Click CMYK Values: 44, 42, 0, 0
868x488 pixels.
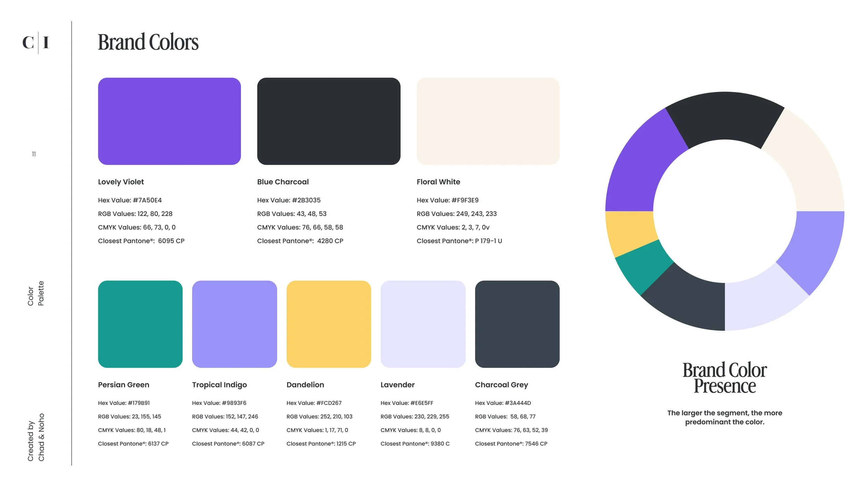pos(226,430)
